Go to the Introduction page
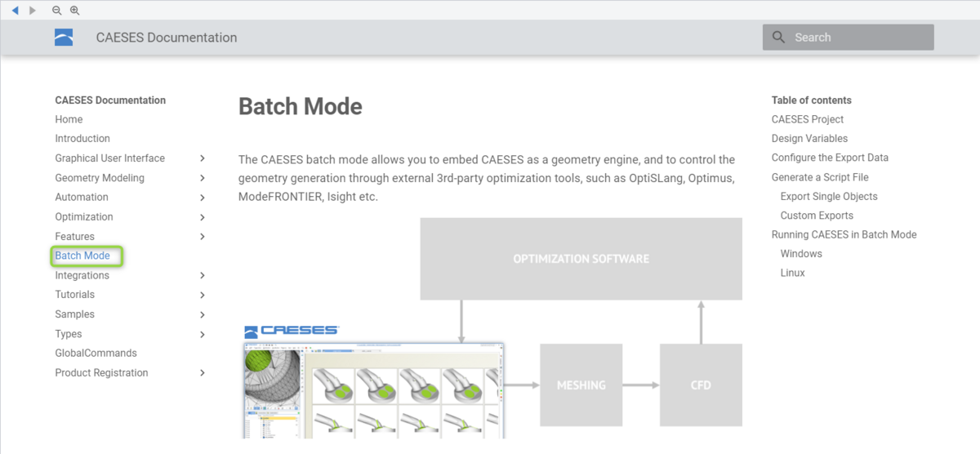This screenshot has width=980, height=454. pos(82,139)
